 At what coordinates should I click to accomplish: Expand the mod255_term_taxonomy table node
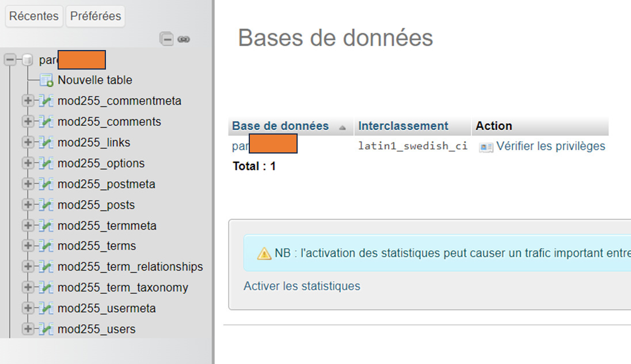[x=28, y=288]
